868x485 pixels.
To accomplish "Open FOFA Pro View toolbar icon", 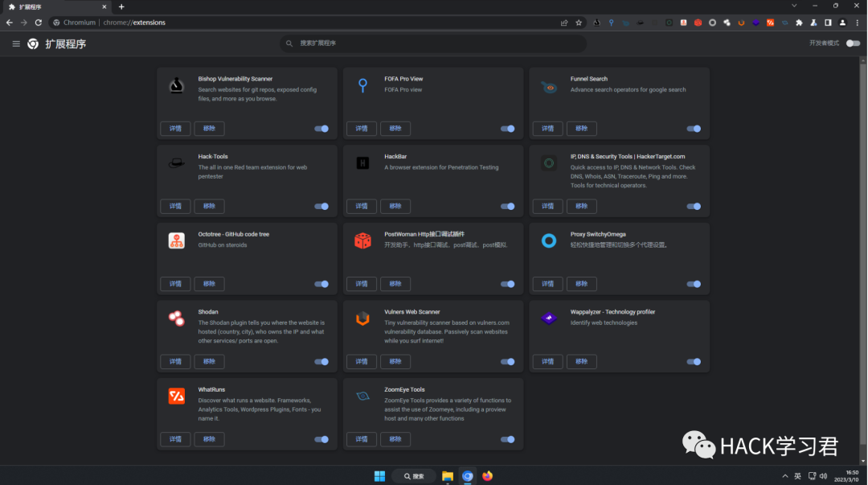I will point(611,23).
